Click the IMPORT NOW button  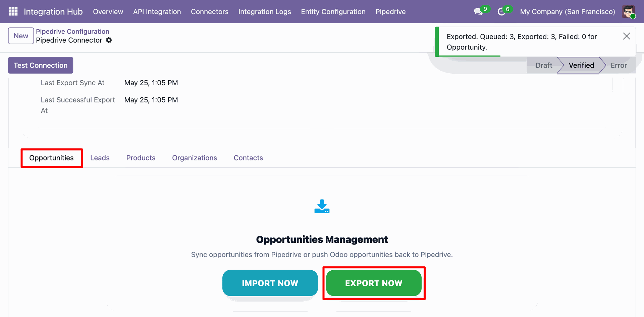(270, 283)
